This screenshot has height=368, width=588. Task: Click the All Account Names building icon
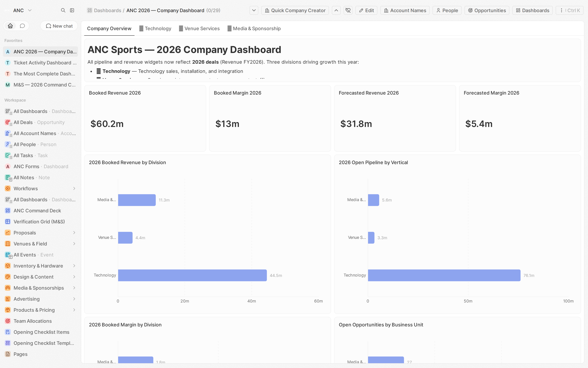coord(8,133)
